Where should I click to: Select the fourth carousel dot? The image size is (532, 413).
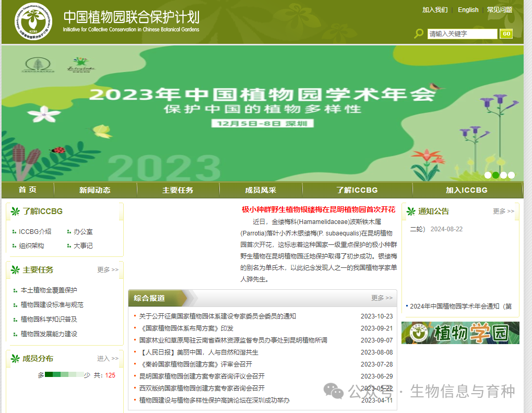tap(511, 175)
